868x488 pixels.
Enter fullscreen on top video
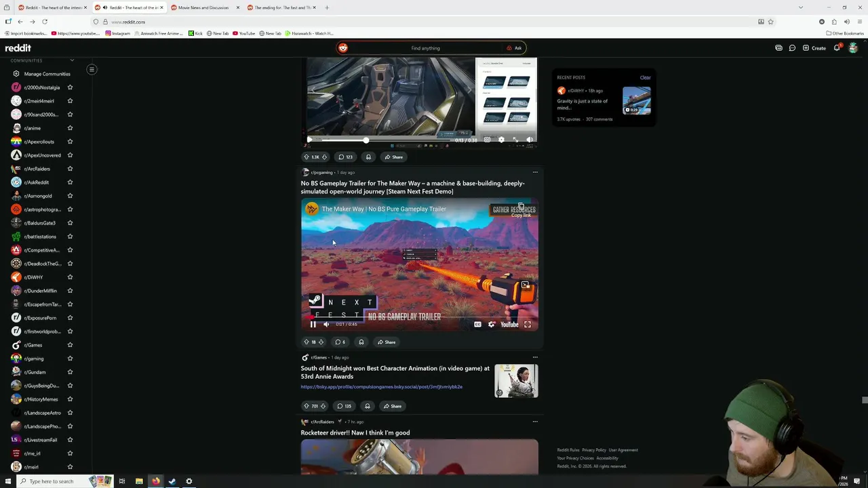pyautogui.click(x=515, y=140)
